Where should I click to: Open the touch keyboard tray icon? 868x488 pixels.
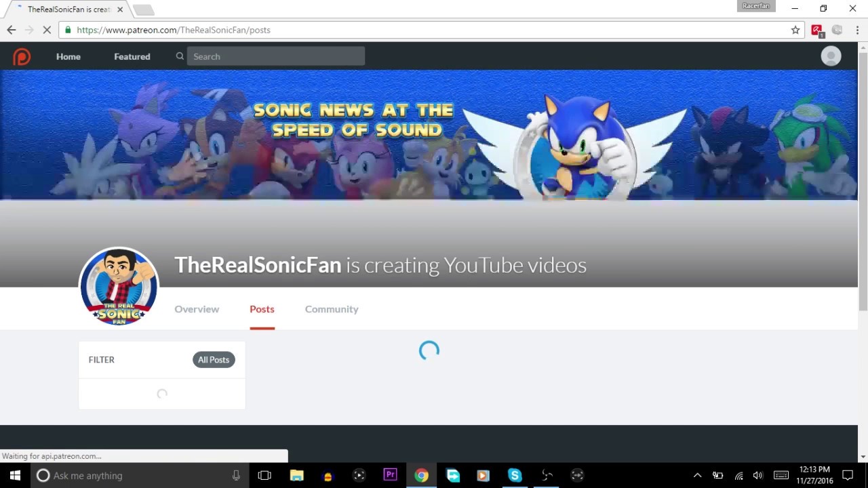pyautogui.click(x=781, y=475)
